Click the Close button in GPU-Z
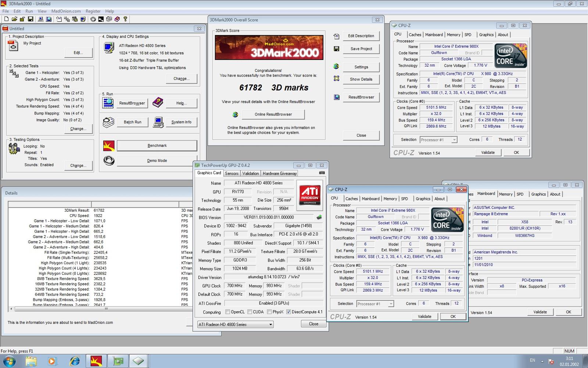This screenshot has width=588, height=368. pos(313,324)
